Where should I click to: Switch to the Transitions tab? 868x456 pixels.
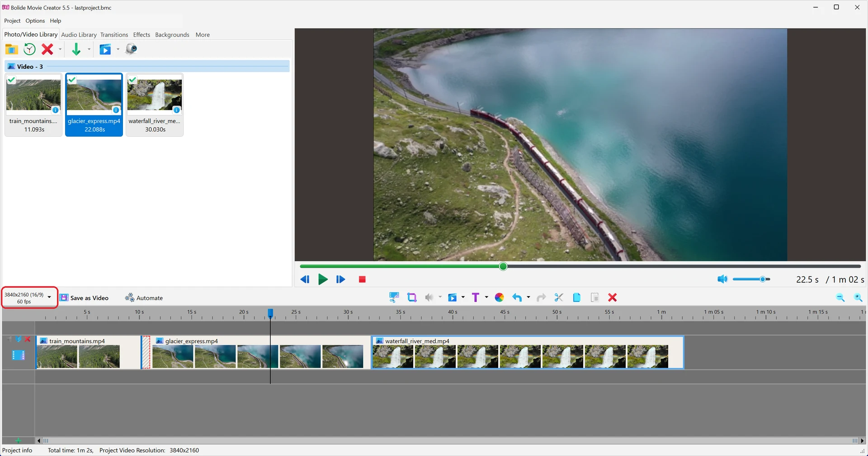click(114, 35)
